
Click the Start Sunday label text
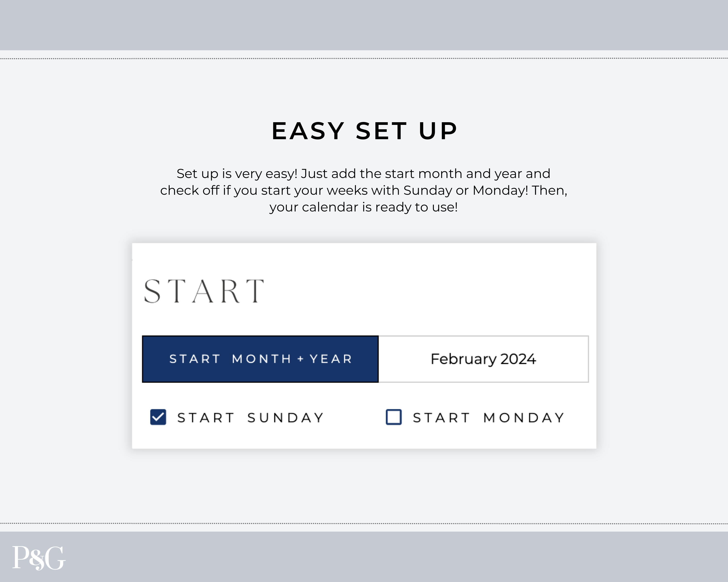point(250,418)
